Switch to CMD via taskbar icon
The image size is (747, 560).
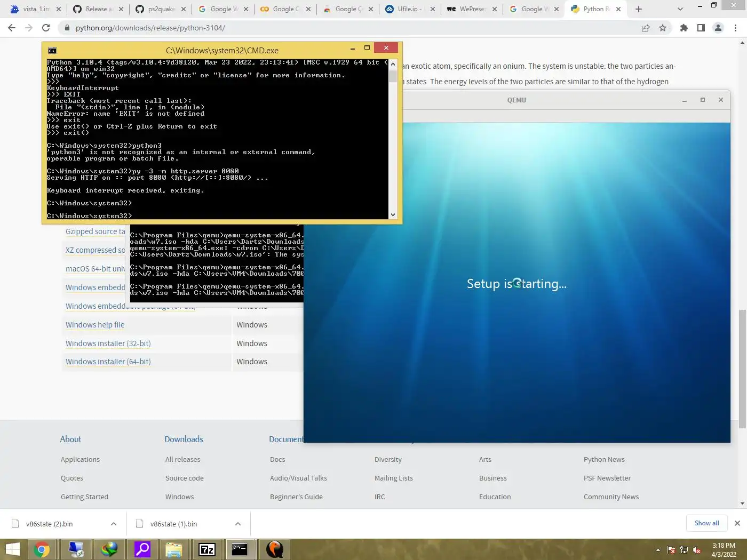pos(240,549)
